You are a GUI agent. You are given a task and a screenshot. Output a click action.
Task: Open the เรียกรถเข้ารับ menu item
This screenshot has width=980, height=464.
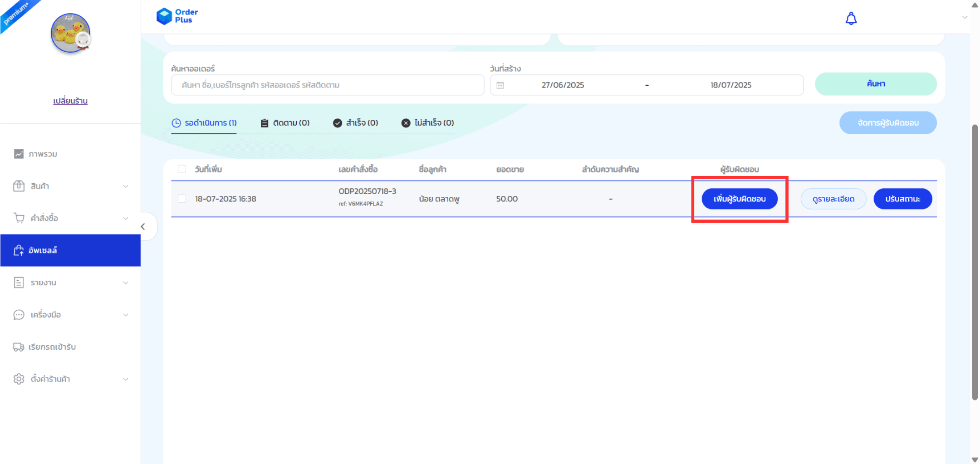pos(70,347)
